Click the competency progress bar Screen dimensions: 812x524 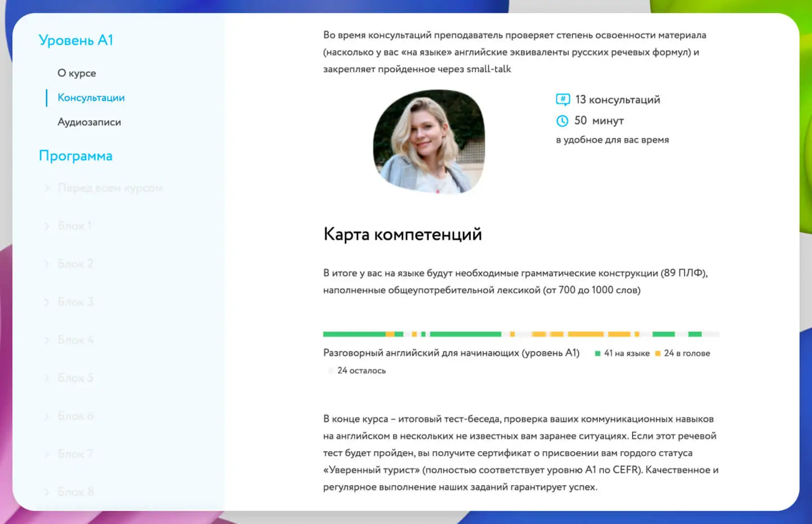[x=521, y=334]
